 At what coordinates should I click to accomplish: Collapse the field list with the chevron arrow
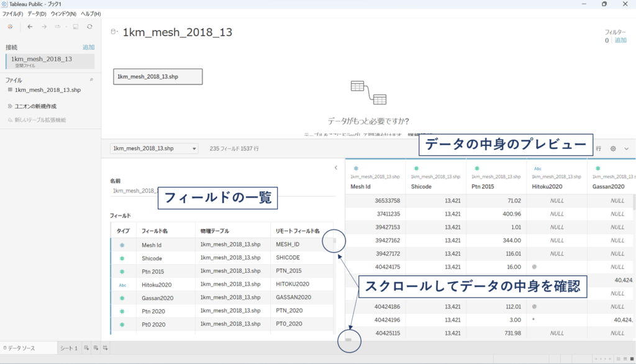pyautogui.click(x=336, y=168)
